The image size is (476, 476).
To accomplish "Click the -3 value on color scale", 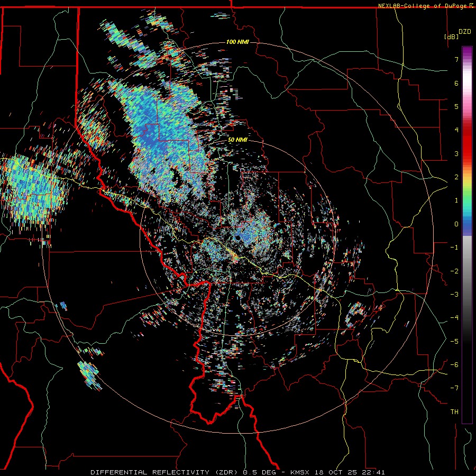I will [454, 295].
